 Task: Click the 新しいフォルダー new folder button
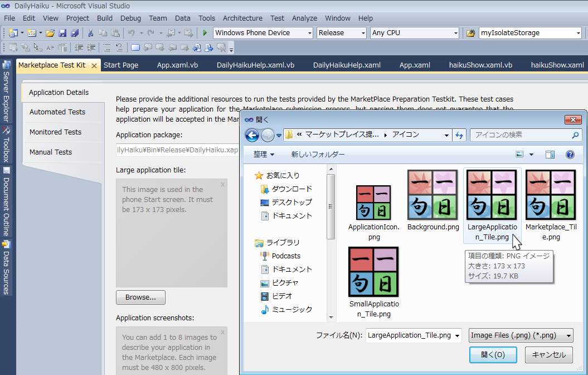point(318,154)
